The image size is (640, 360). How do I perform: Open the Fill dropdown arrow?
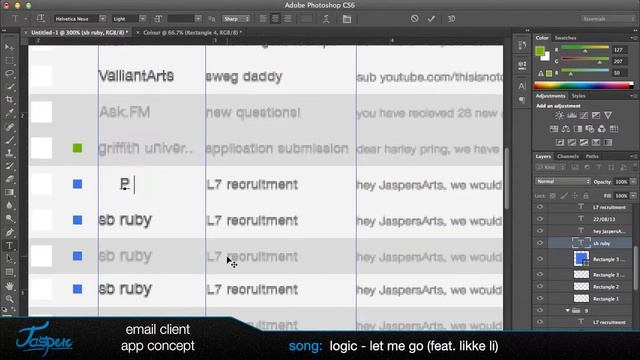(633, 196)
